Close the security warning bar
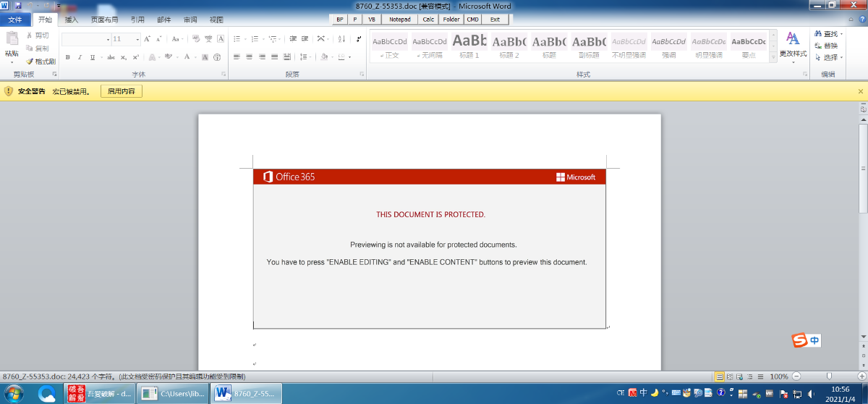This screenshot has height=404, width=868. click(x=860, y=91)
